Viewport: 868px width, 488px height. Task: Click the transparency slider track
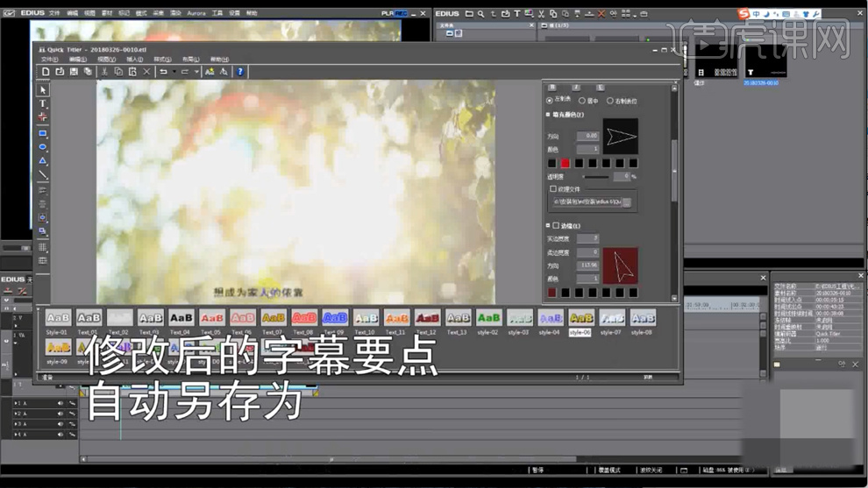(x=596, y=176)
